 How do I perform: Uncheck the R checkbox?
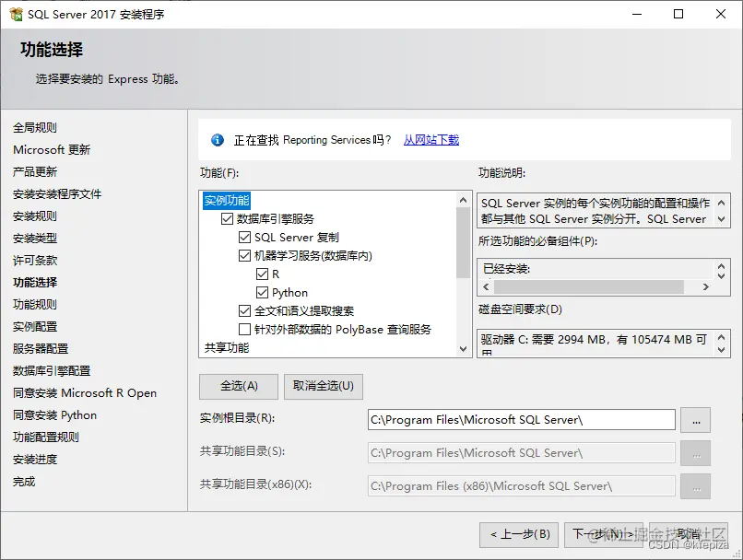tap(264, 274)
